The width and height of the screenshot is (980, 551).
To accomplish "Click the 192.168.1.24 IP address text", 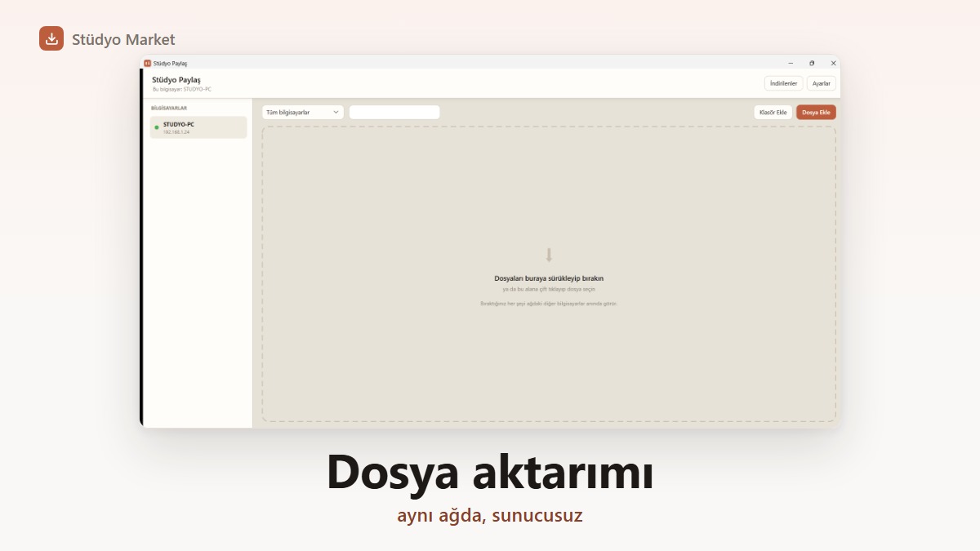I will pos(176,131).
